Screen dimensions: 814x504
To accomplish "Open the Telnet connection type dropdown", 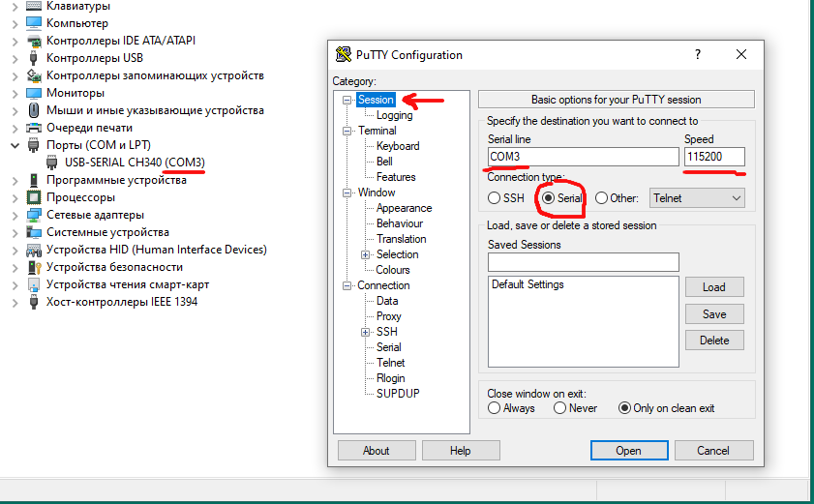I will tap(697, 197).
